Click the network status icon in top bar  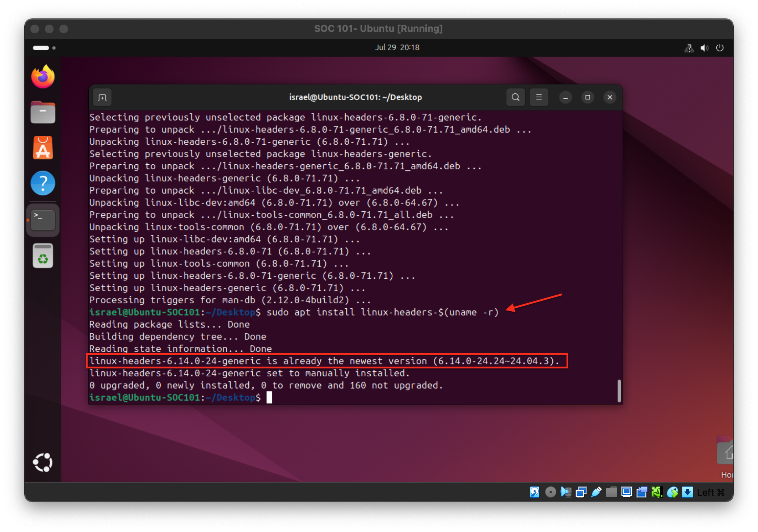tap(689, 48)
